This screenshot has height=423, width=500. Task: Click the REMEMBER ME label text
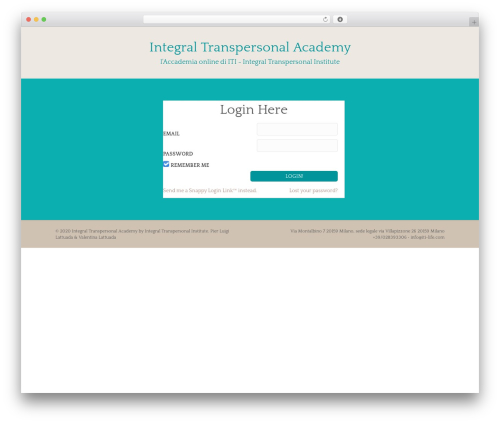pos(190,165)
